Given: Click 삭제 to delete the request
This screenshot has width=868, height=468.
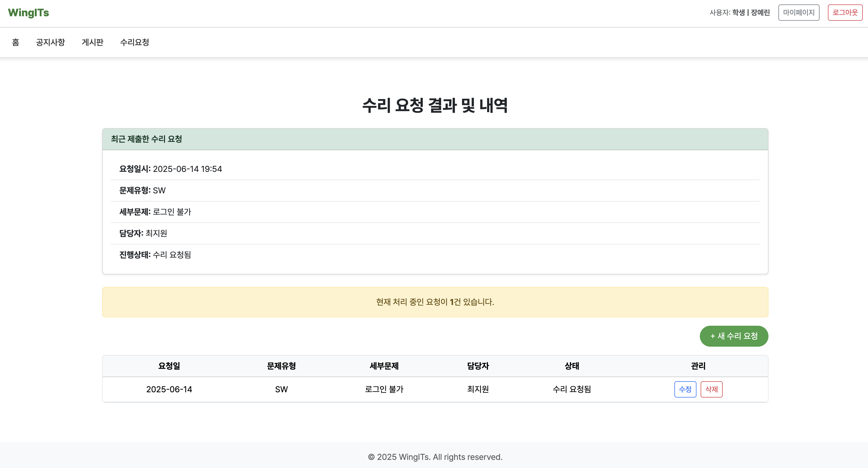Looking at the screenshot, I should pyautogui.click(x=711, y=389).
